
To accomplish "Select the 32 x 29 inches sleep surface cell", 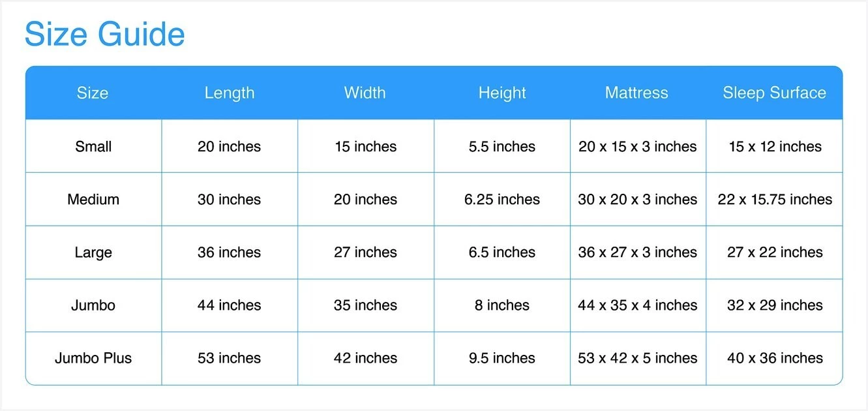I will point(775,305).
